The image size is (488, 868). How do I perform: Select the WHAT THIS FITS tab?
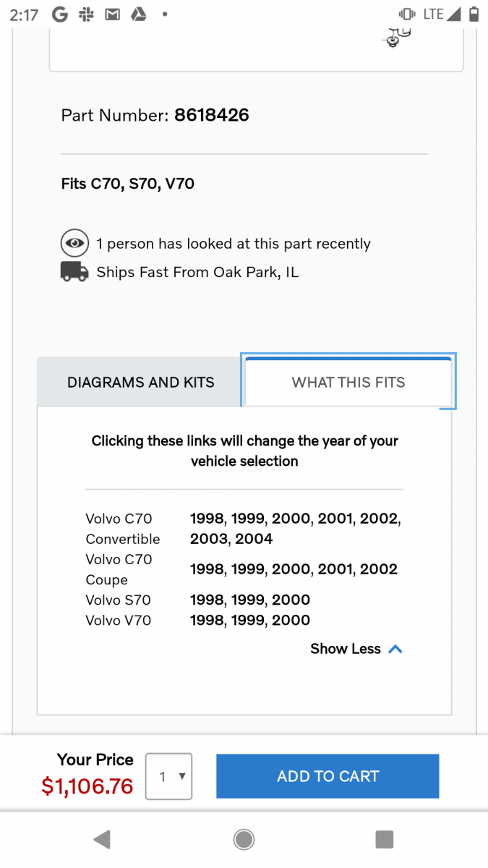(348, 382)
